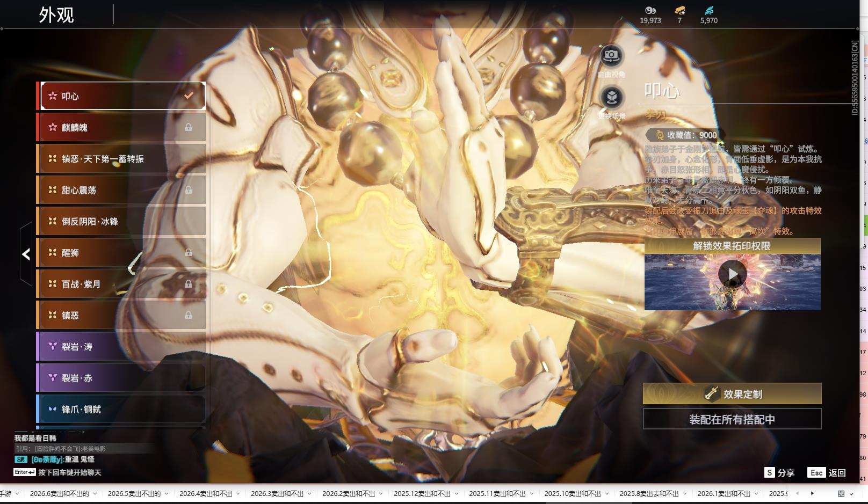Screen dimensions: 868x504
Task: Select the 锋爪·铜弑 skin entry
Action: tap(121, 409)
